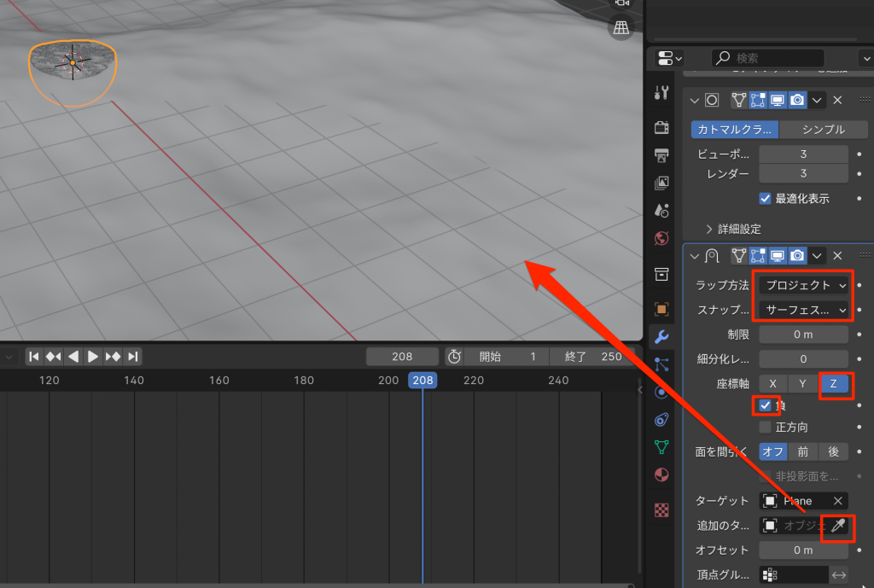This screenshot has width=874, height=588.
Task: Click the current frame 208 field
Action: point(402,357)
